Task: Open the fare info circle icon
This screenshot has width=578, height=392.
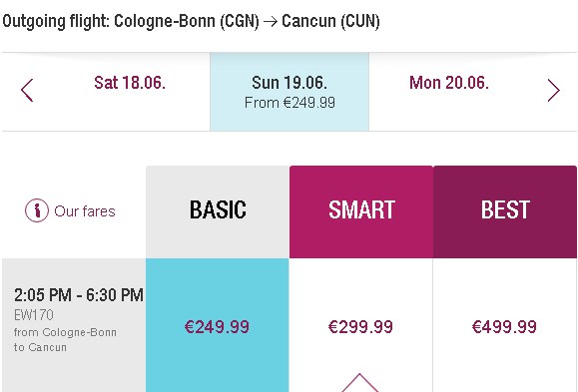Action: 37,210
